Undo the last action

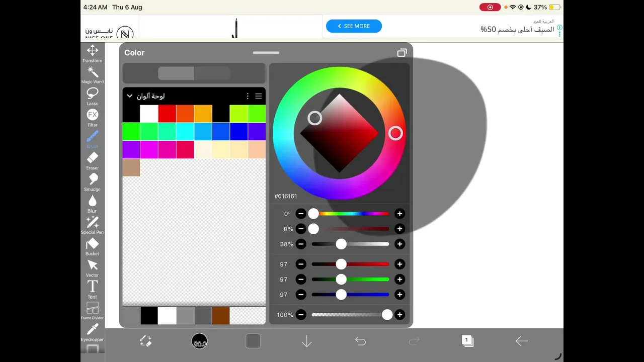360,341
